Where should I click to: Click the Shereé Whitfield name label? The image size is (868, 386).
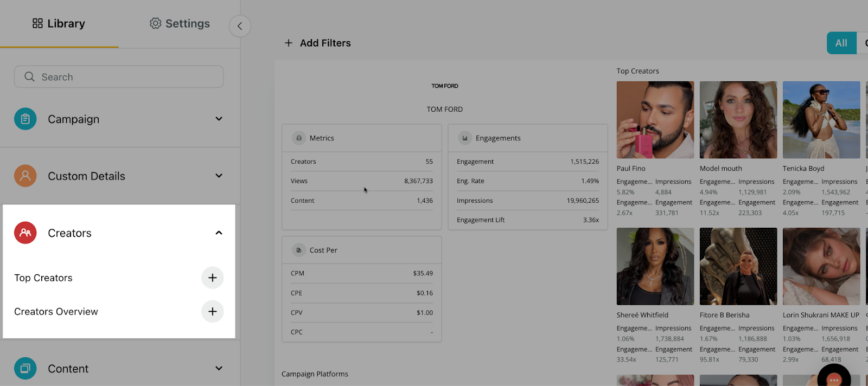(x=642, y=315)
